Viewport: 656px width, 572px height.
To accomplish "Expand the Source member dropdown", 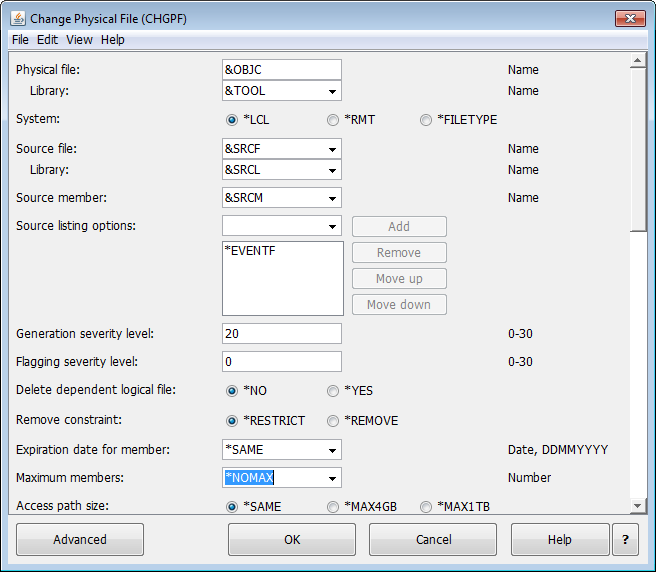I will [x=331, y=198].
